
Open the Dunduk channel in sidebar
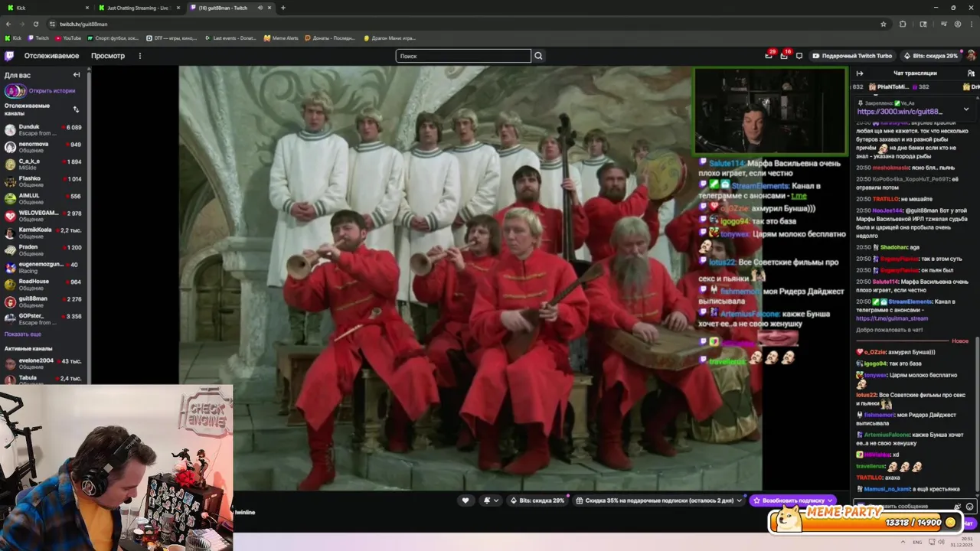(44, 130)
